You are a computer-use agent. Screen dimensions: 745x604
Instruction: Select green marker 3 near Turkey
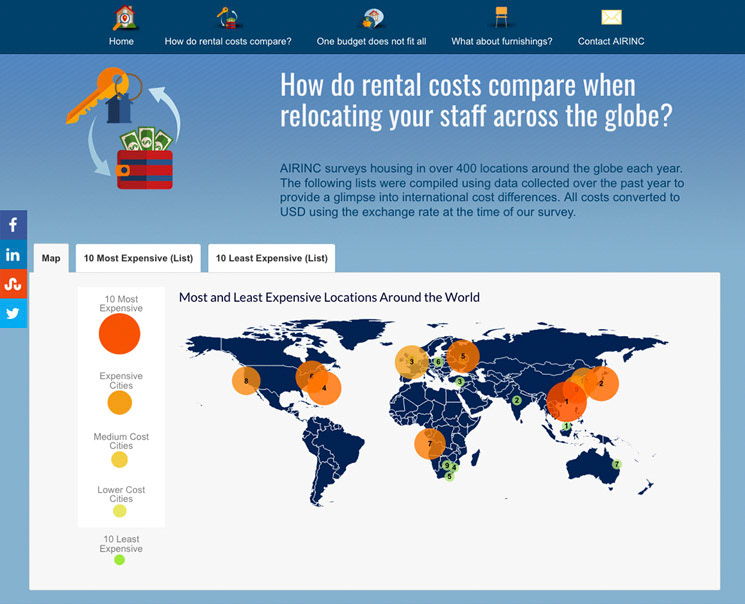point(459,382)
